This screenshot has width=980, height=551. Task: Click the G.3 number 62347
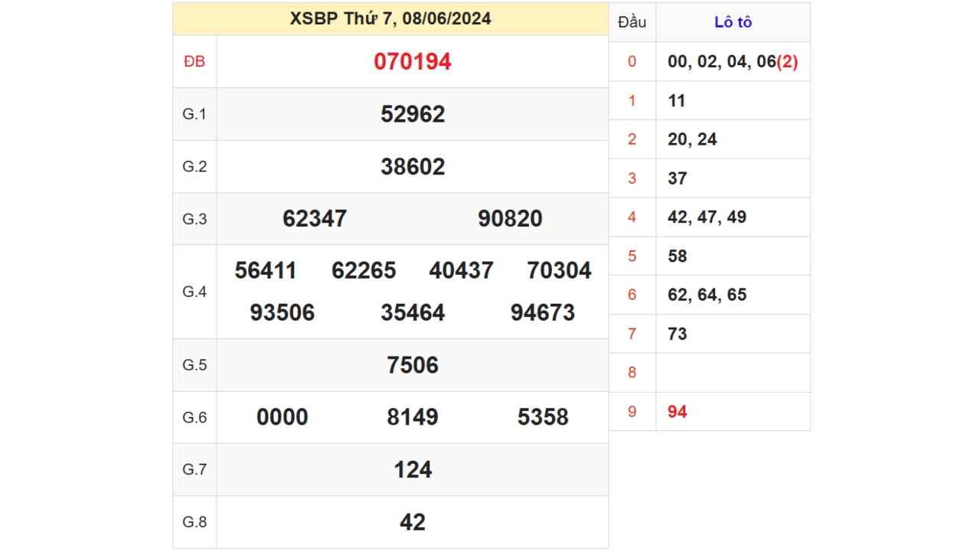tap(315, 219)
